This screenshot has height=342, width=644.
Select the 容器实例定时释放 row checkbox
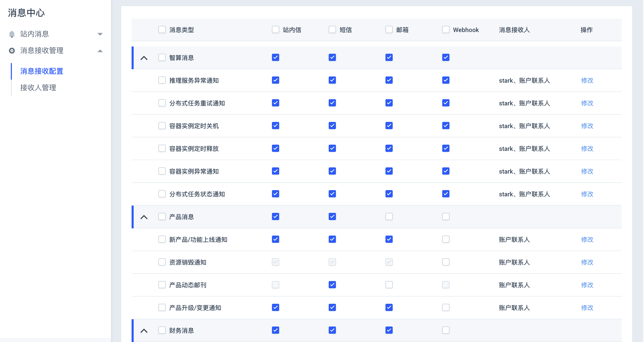[x=162, y=148]
